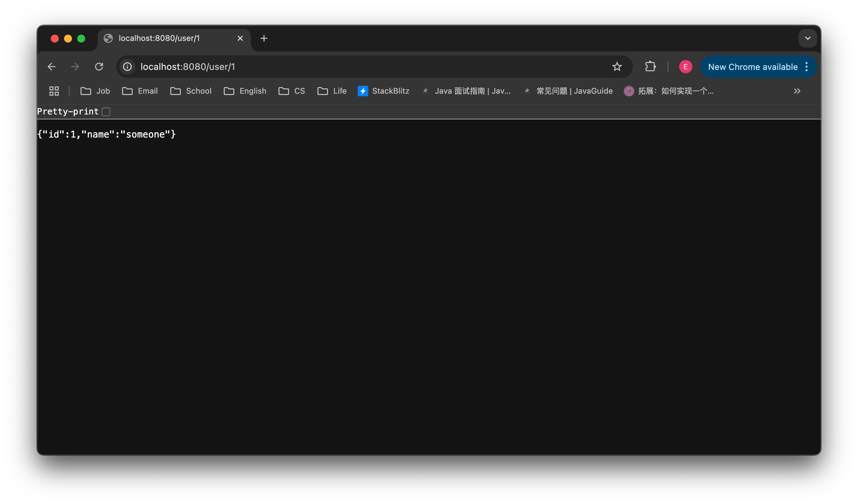Open the bookmarks apps grid icon
Image resolution: width=858 pixels, height=504 pixels.
click(x=54, y=91)
